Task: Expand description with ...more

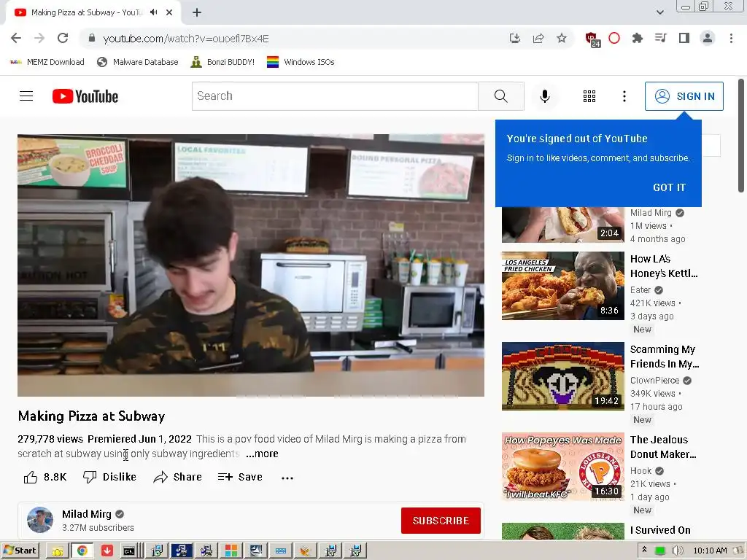Action: (x=262, y=454)
